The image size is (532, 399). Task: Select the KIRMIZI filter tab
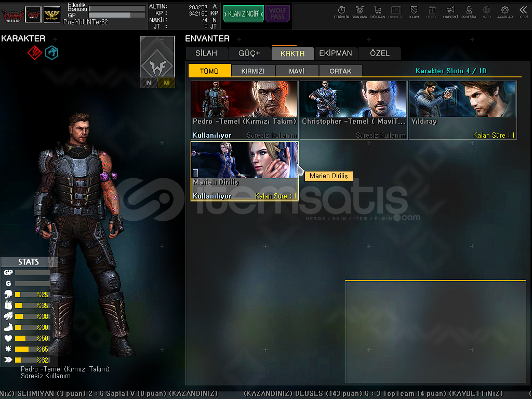(x=253, y=71)
